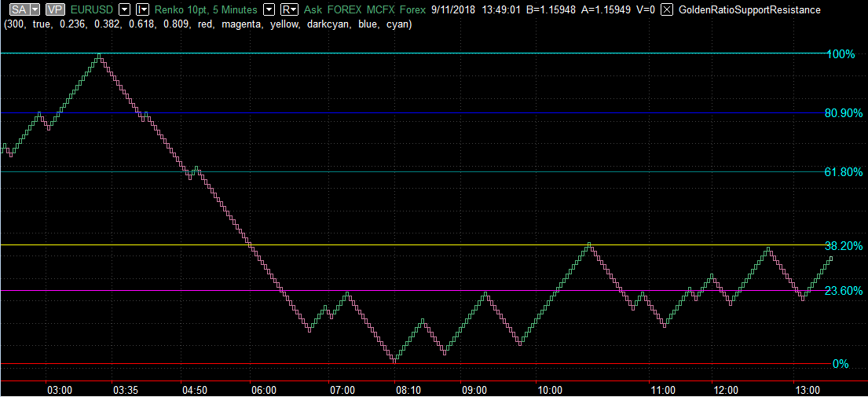Click the 61.80% level label
The height and width of the screenshot is (397, 868).
pyautogui.click(x=844, y=172)
